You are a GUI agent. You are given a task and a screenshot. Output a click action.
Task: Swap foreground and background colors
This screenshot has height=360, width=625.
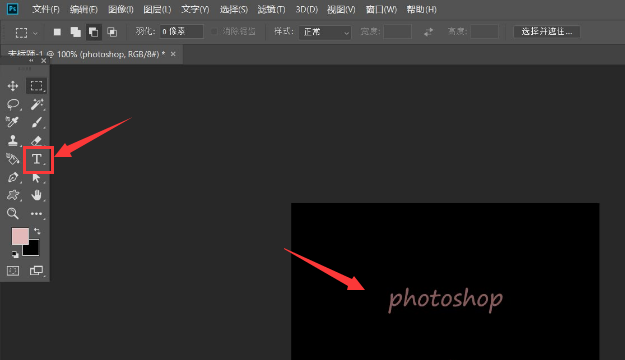pyautogui.click(x=37, y=231)
